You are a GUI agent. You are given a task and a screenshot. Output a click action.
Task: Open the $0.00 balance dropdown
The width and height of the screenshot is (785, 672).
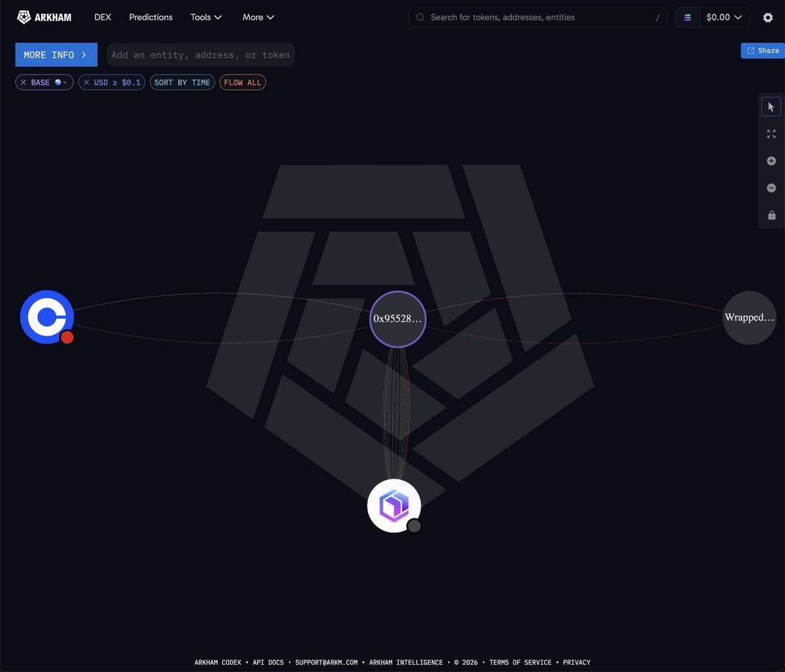pos(725,18)
